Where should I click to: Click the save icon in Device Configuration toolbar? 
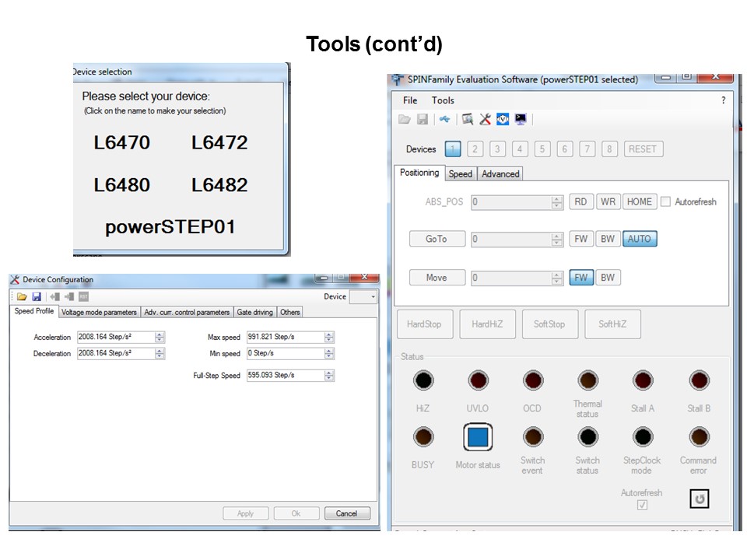coord(37,296)
